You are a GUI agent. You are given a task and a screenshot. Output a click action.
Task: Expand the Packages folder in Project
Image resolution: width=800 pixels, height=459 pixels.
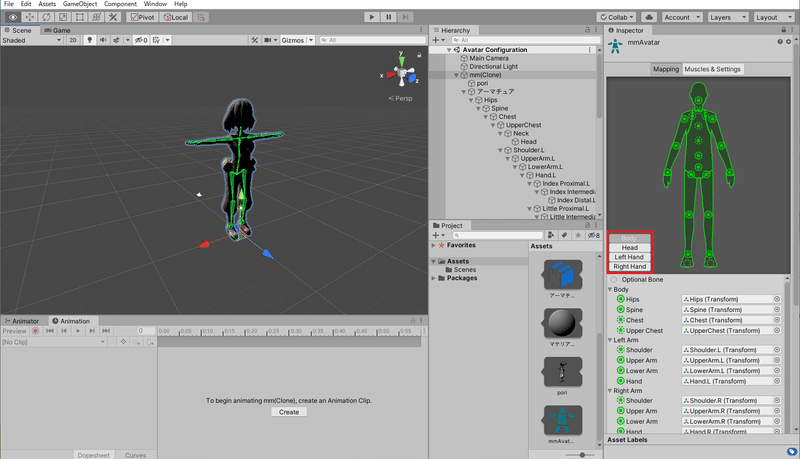(x=434, y=278)
